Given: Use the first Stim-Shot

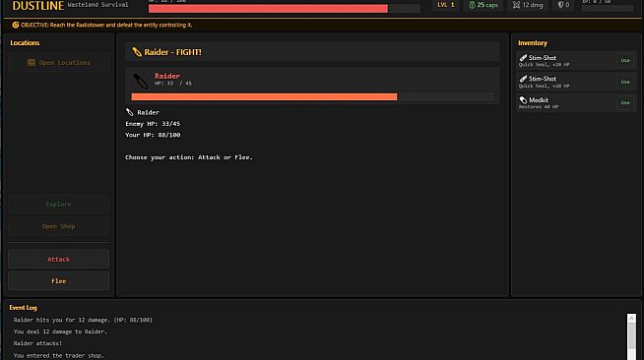Looking at the screenshot, I should tap(624, 60).
